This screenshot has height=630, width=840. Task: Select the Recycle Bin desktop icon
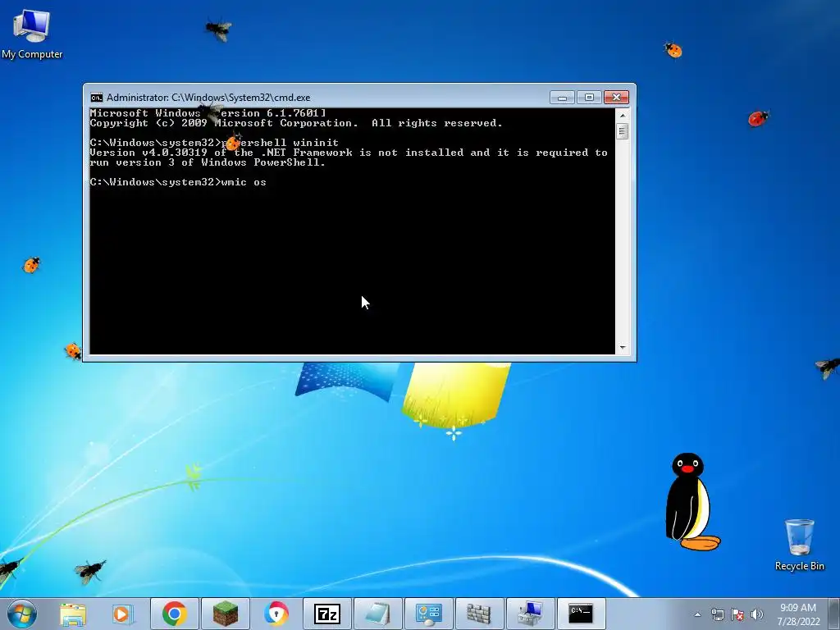point(799,545)
